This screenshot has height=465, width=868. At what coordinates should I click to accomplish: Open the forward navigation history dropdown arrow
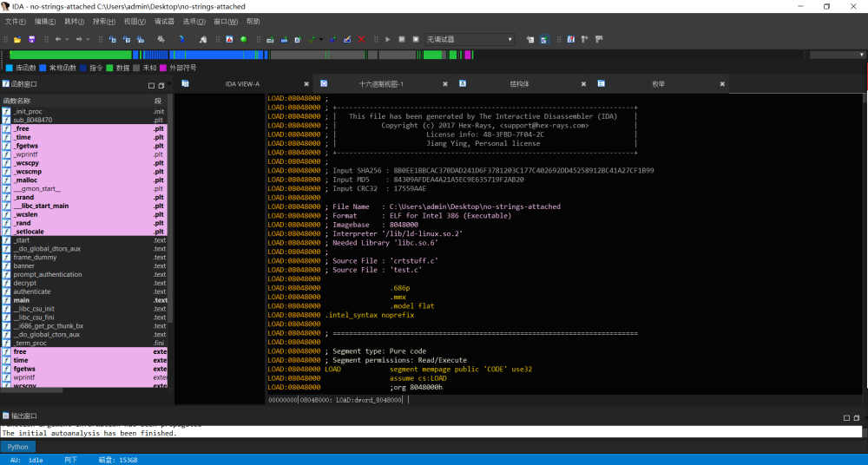tap(88, 39)
